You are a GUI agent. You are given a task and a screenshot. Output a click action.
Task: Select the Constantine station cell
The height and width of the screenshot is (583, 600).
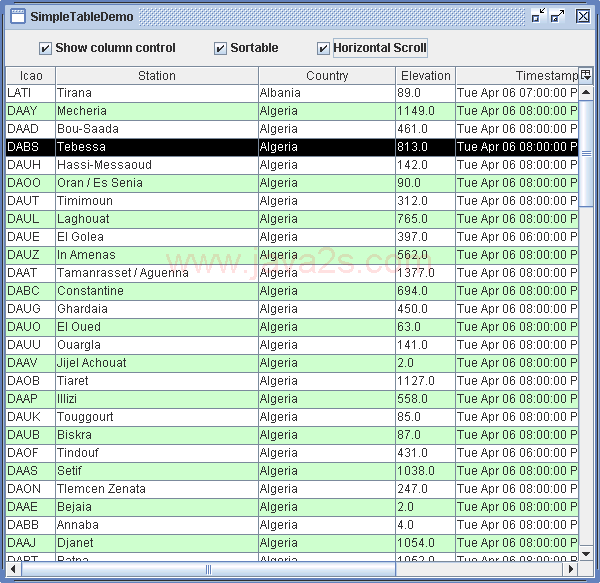click(157, 291)
